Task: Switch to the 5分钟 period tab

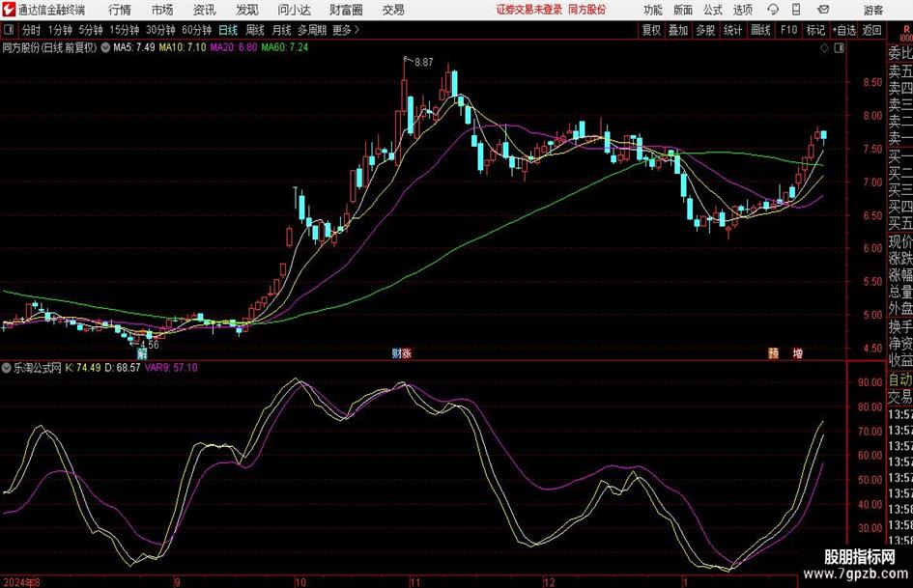Action: pyautogui.click(x=91, y=30)
